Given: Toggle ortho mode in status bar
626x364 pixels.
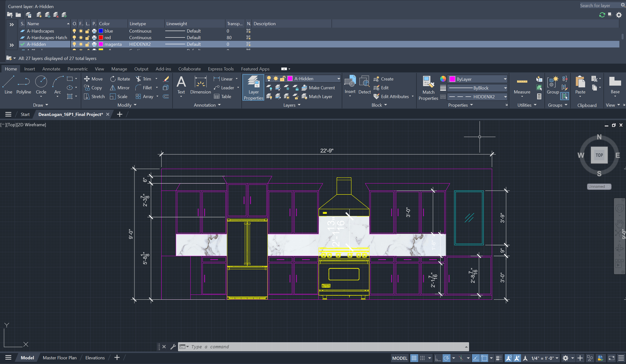Looking at the screenshot, I should [x=437, y=358].
